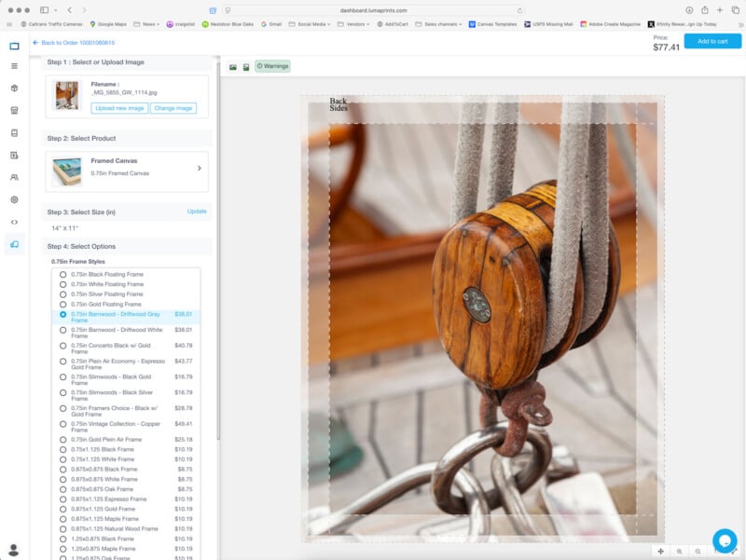This screenshot has width=746, height=560.
Task: Click the Add to cart button
Action: tap(711, 41)
